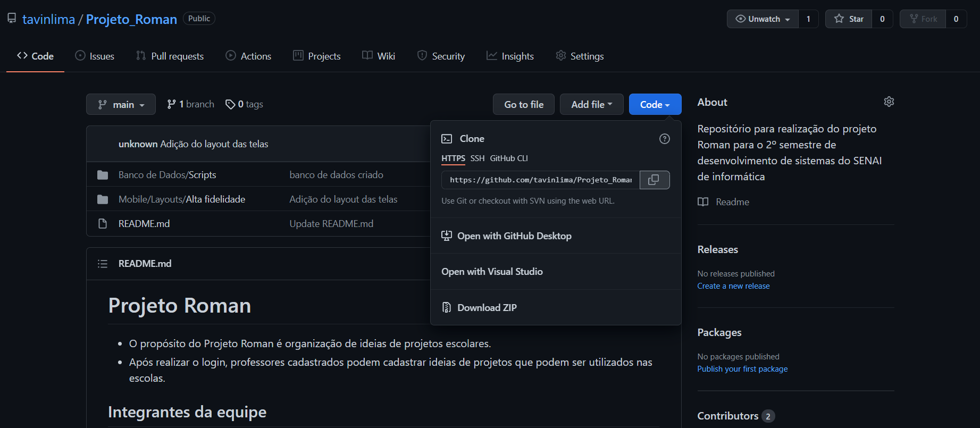Click the repository icon beside tavinlima
This screenshot has width=980, height=428.
tap(12, 19)
